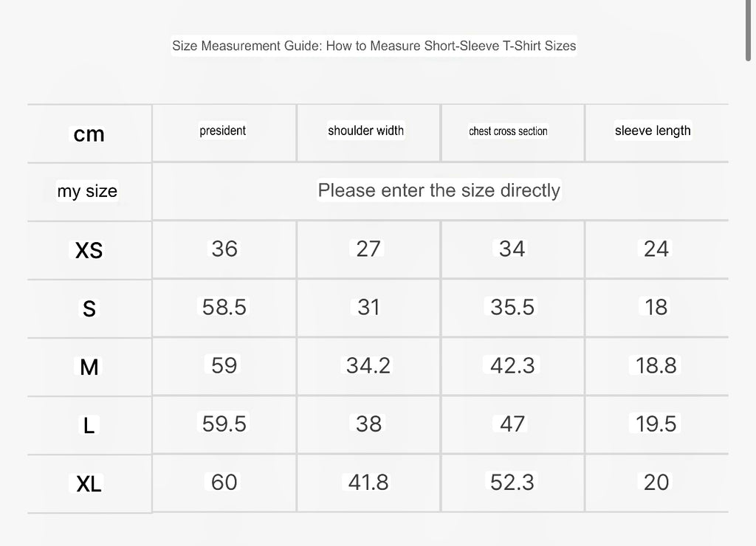The height and width of the screenshot is (546, 756).
Task: Click the 47 chest value for L
Action: click(512, 424)
